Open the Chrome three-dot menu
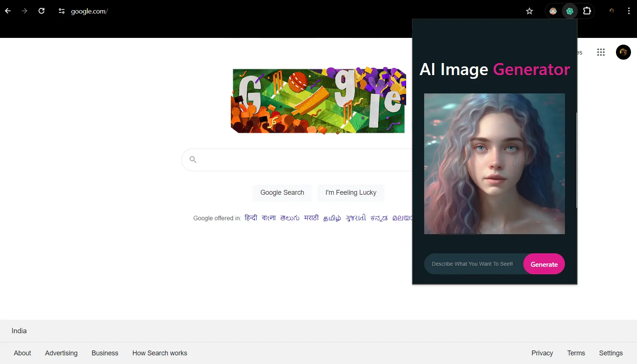 click(x=629, y=11)
